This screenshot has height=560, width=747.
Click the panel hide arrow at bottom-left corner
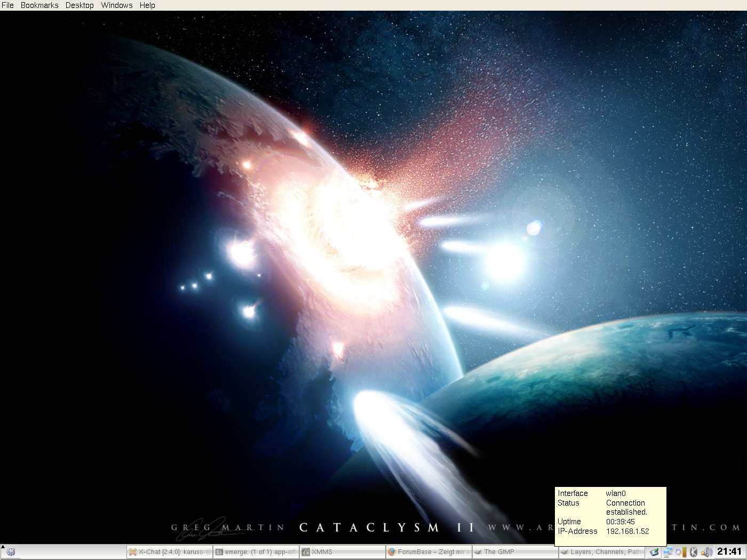point(2,547)
